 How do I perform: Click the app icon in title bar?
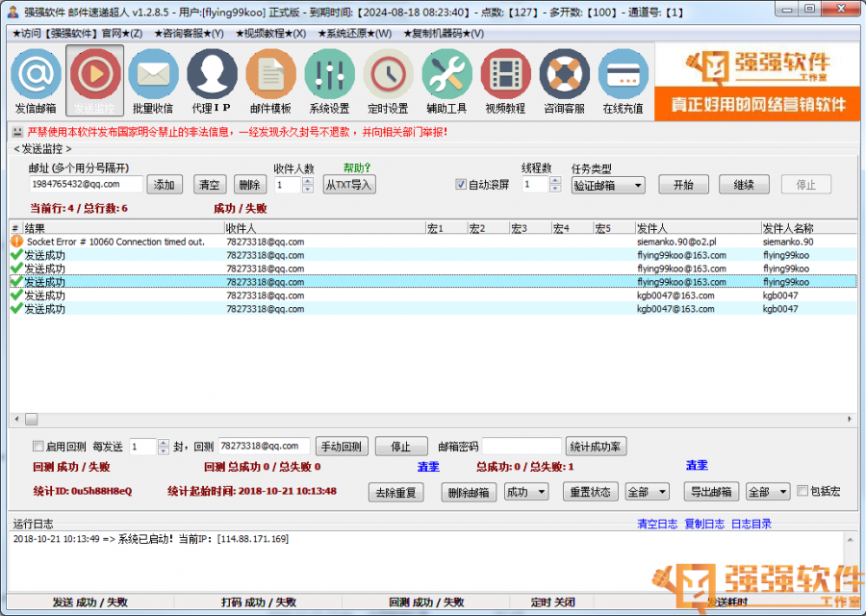[x=13, y=12]
